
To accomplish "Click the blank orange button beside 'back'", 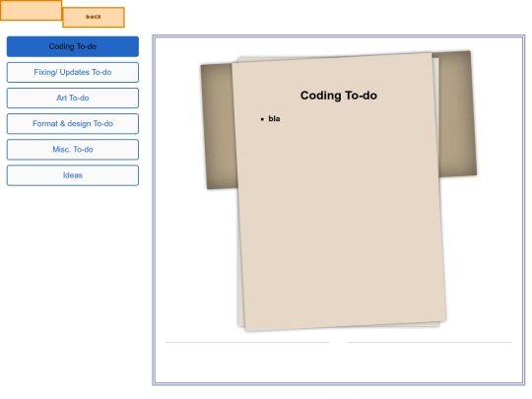I will (x=31, y=10).
